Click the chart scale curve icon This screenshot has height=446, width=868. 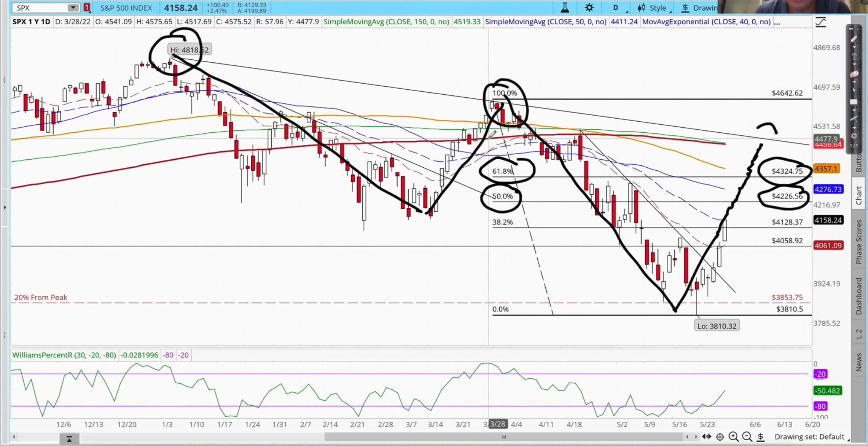click(821, 22)
